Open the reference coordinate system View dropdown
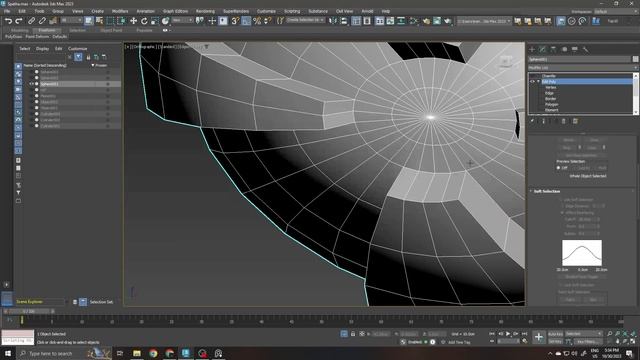The height and width of the screenshot is (360, 640). click(182, 20)
